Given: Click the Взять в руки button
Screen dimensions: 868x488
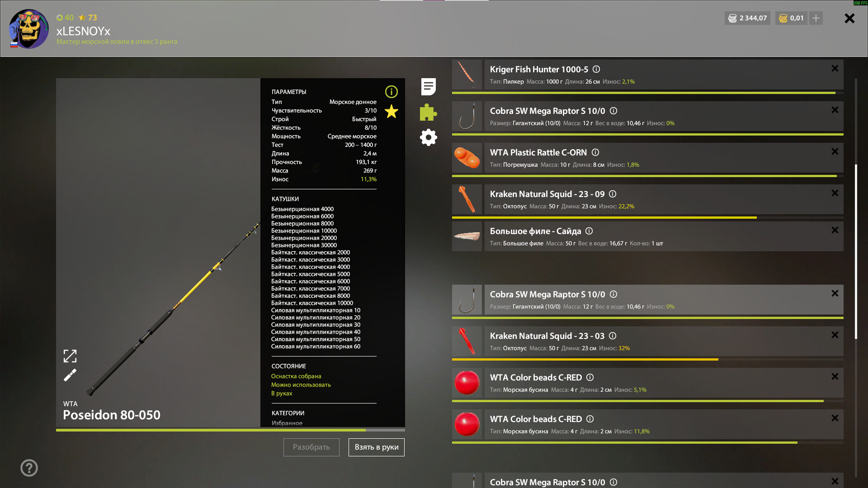Looking at the screenshot, I should point(377,447).
